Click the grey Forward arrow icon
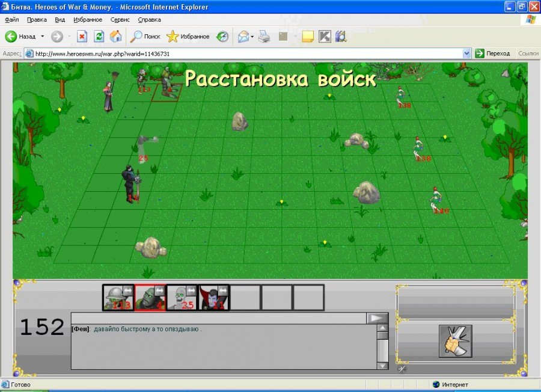Image resolution: width=541 pixels, height=392 pixels. click(x=57, y=37)
